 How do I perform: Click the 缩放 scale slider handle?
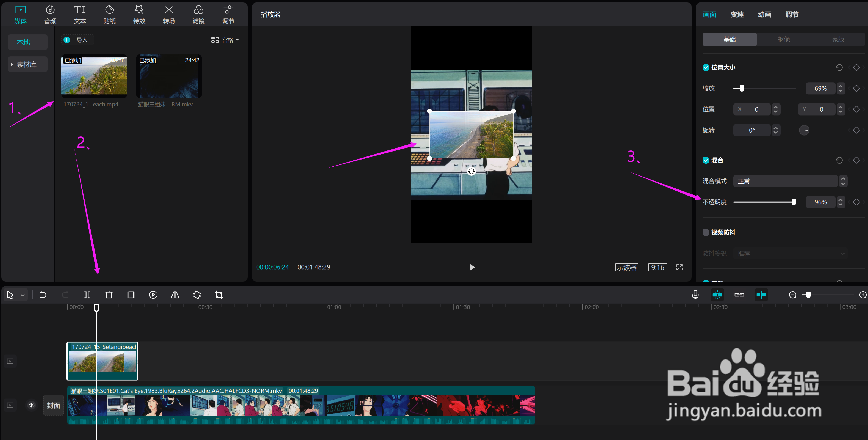coord(742,88)
